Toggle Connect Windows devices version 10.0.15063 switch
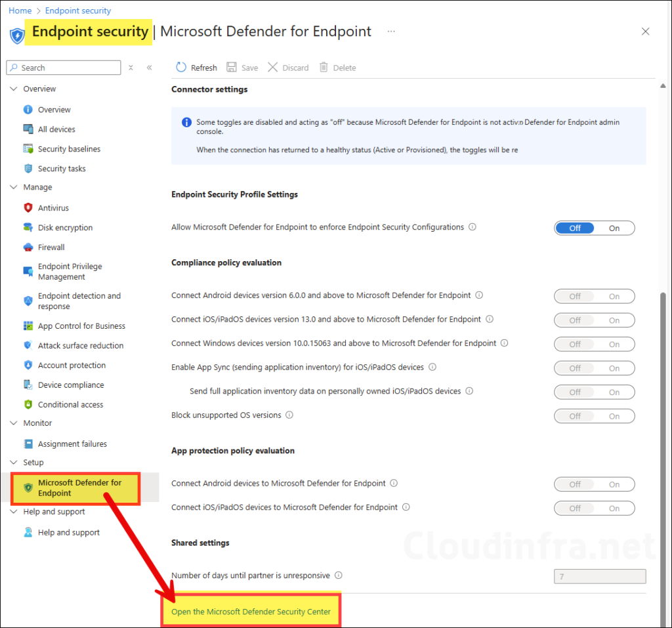 pos(594,345)
